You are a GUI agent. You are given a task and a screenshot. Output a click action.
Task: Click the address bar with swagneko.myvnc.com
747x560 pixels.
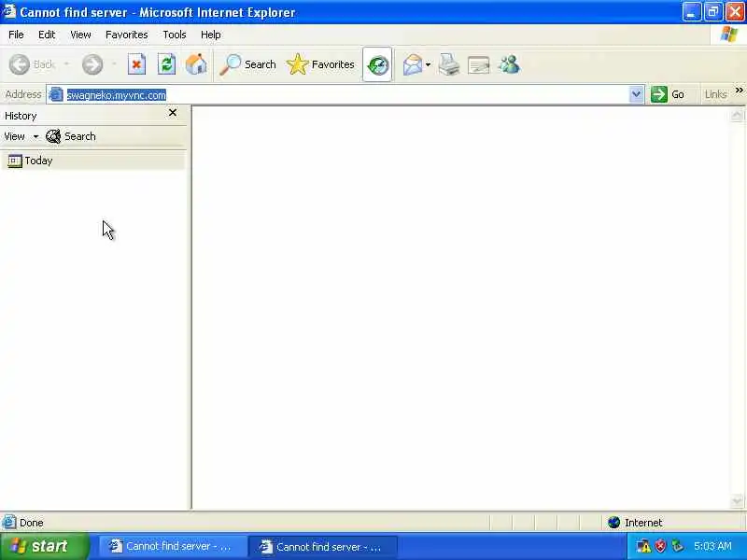pos(345,95)
